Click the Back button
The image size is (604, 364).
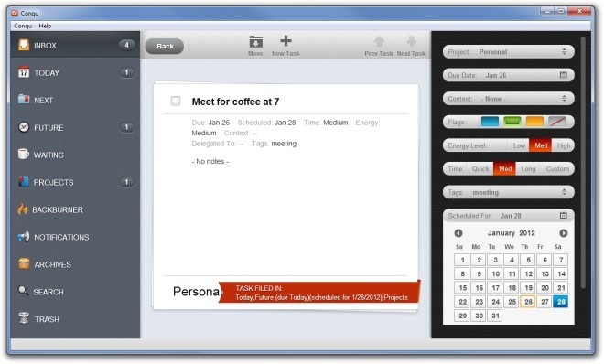(x=165, y=46)
